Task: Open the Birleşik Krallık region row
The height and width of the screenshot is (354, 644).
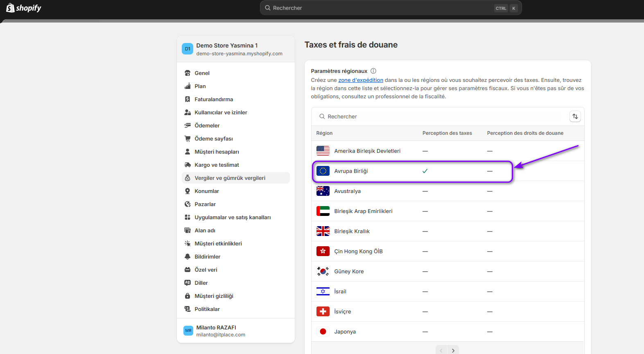Action: (x=447, y=231)
